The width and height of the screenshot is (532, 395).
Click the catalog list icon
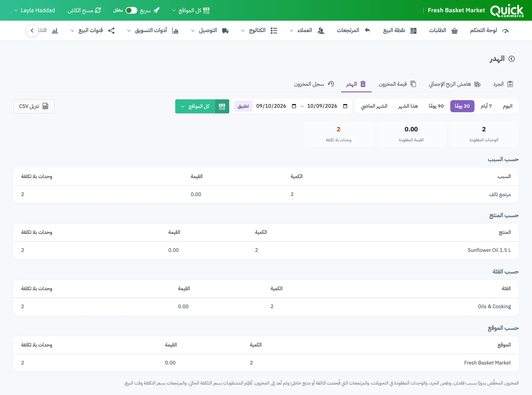274,31
